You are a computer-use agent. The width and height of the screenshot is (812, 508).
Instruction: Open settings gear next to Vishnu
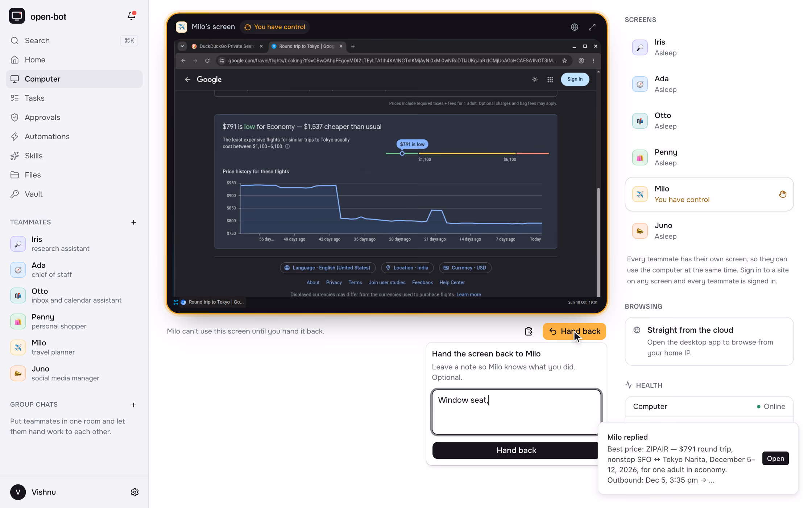[134, 492]
